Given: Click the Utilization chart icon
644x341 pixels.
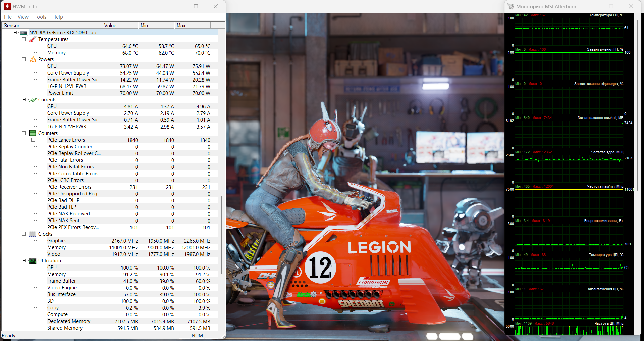Looking at the screenshot, I should pyautogui.click(x=33, y=261).
